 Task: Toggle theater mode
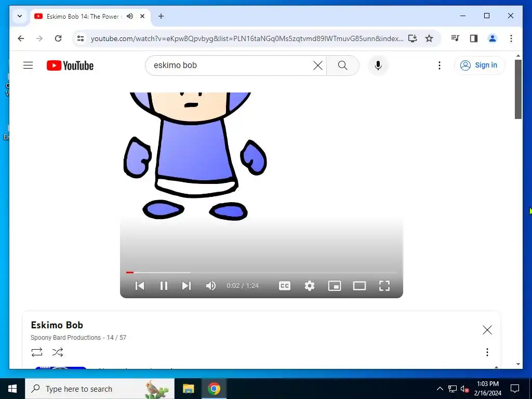click(x=360, y=286)
